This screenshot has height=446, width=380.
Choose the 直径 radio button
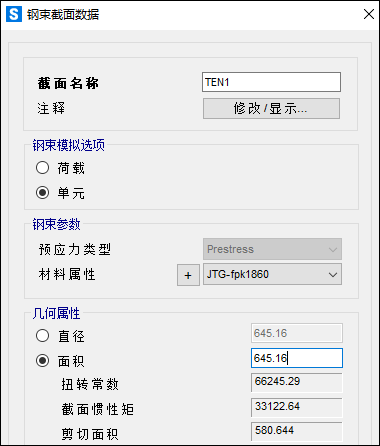click(42, 336)
